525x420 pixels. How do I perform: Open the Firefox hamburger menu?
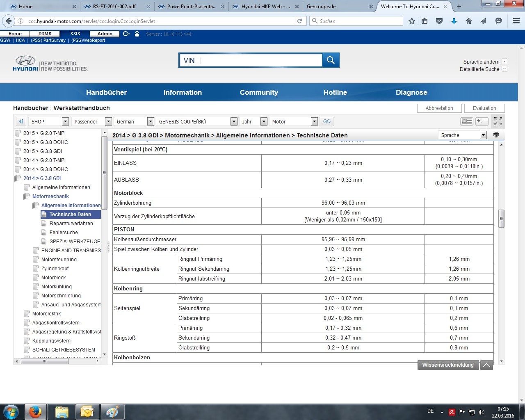point(516,21)
